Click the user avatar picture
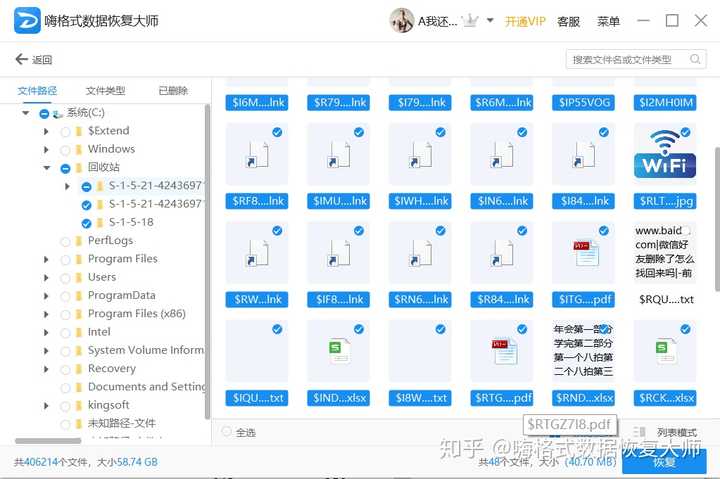Screen dimensions: 720x479 tap(401, 21)
